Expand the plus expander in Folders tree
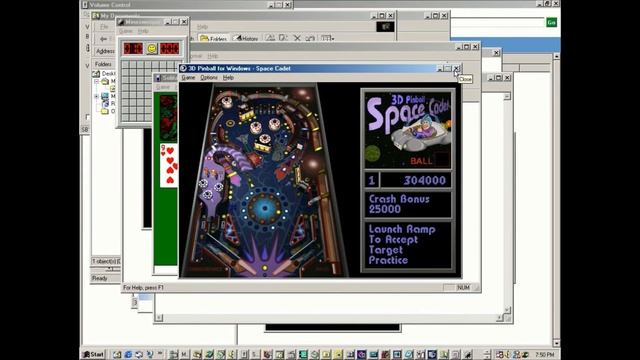 point(96,96)
